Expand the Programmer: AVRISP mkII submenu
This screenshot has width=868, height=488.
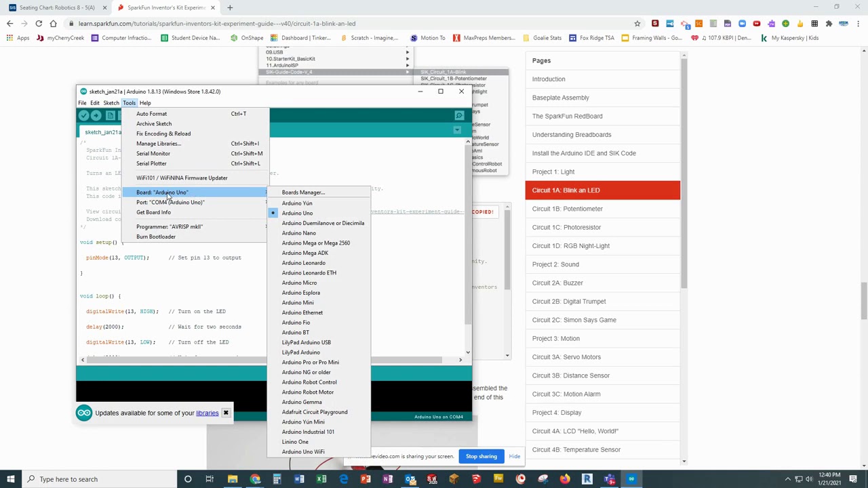(195, 226)
